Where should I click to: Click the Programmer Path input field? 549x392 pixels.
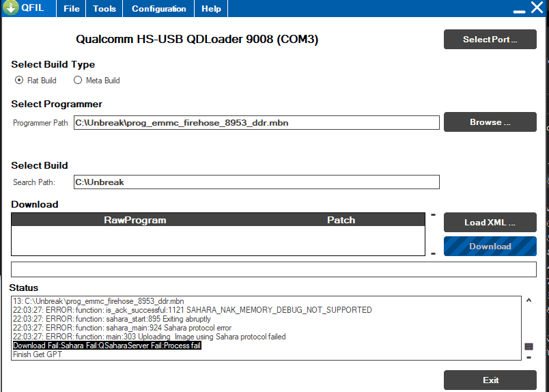[x=256, y=123]
